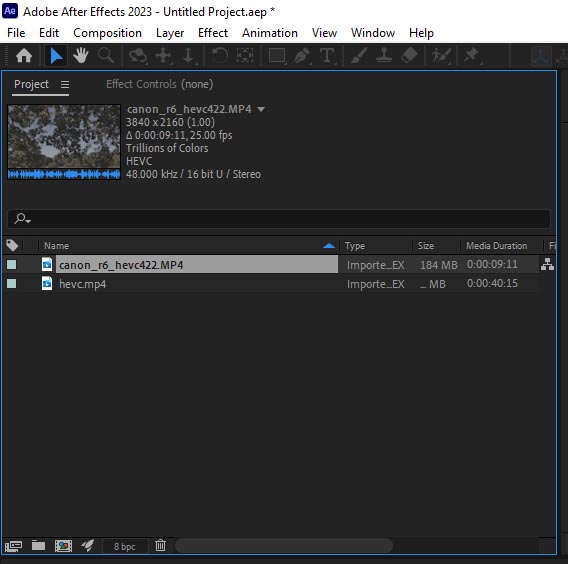The width and height of the screenshot is (568, 564).
Task: Select the Pan Behind anchor point tool
Action: tap(245, 55)
